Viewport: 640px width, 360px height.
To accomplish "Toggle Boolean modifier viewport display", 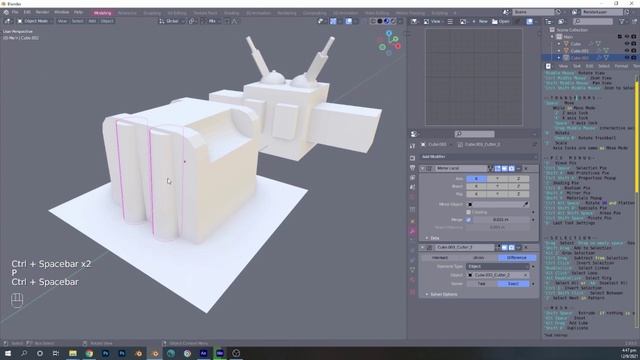I will pos(504,247).
